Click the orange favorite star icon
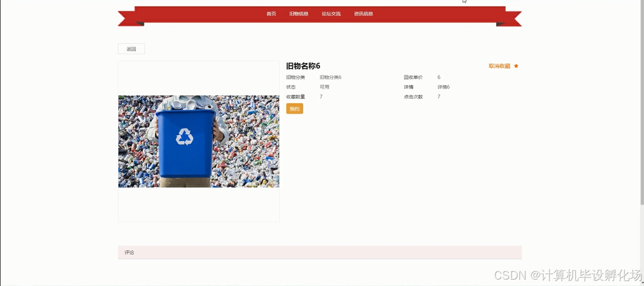The image size is (644, 286). click(516, 66)
